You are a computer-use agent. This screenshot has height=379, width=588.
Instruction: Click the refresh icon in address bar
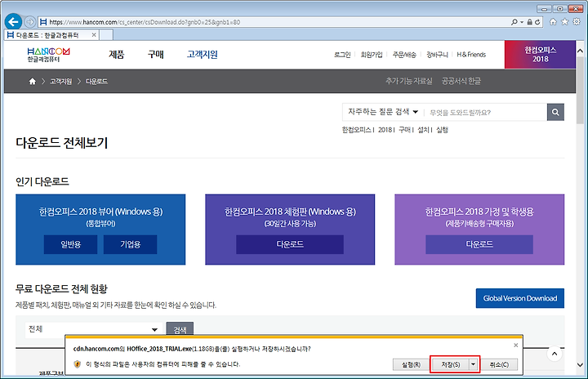pyautogui.click(x=537, y=22)
